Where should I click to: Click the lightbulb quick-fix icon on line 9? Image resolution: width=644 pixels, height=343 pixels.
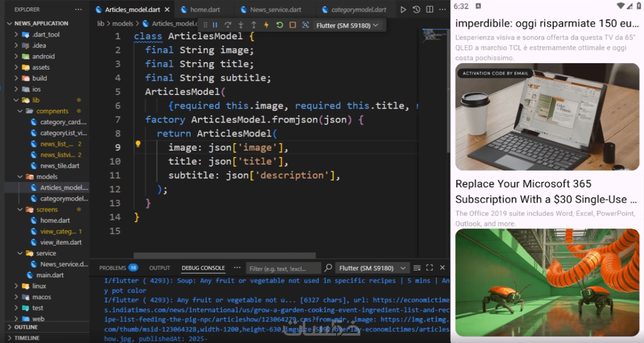click(x=139, y=144)
